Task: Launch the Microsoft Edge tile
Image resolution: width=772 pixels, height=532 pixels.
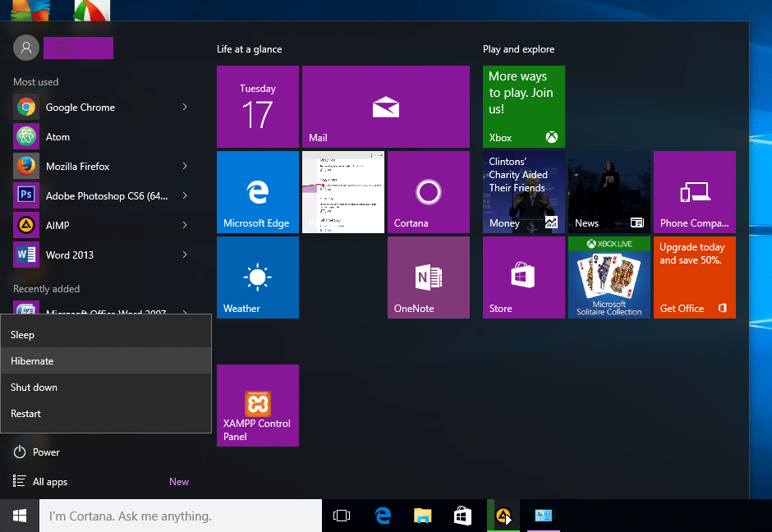Action: pos(258,192)
